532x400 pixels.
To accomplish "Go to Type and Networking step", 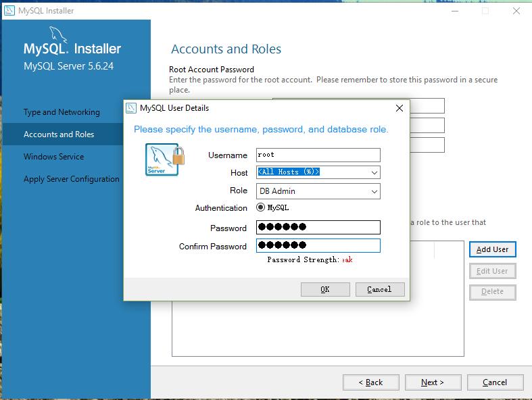I will click(x=62, y=112).
